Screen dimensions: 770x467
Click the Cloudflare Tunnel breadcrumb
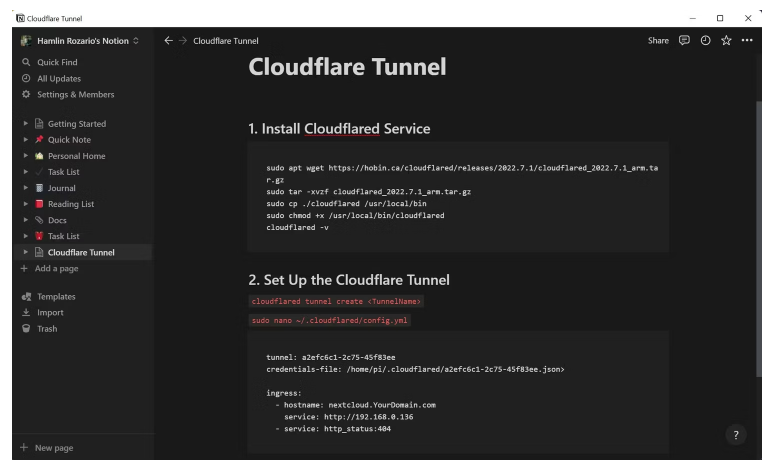click(x=225, y=41)
